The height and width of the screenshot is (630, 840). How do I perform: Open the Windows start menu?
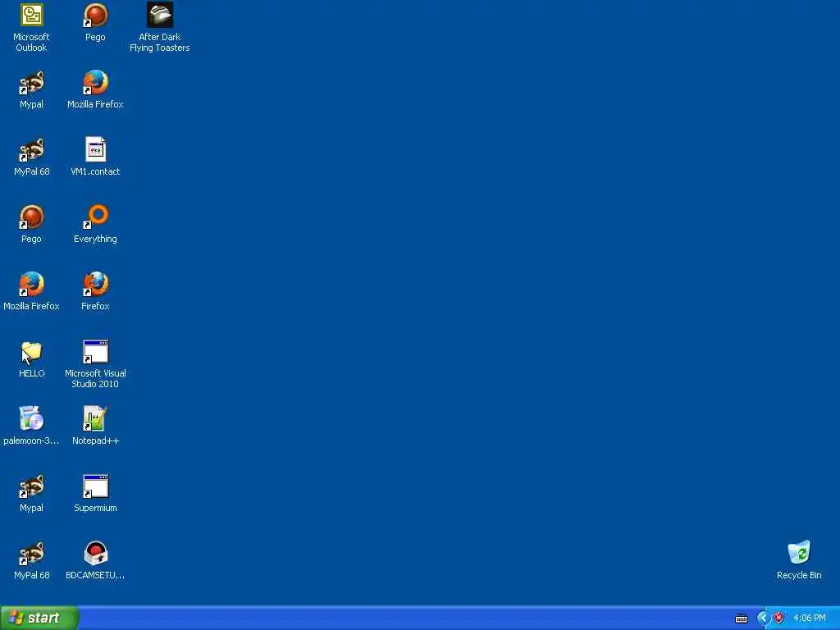(x=39, y=618)
